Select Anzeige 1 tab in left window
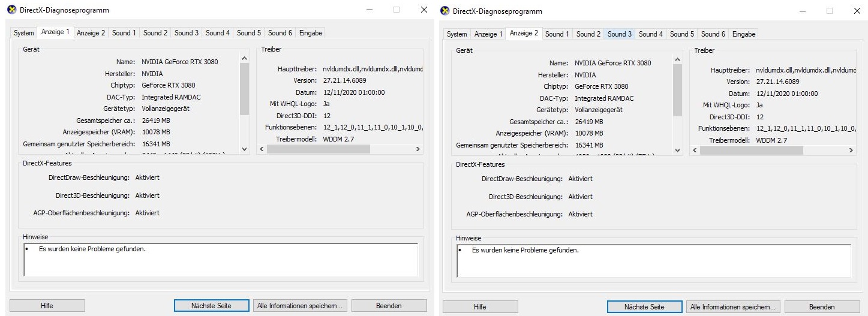The image size is (868, 316). click(x=55, y=32)
